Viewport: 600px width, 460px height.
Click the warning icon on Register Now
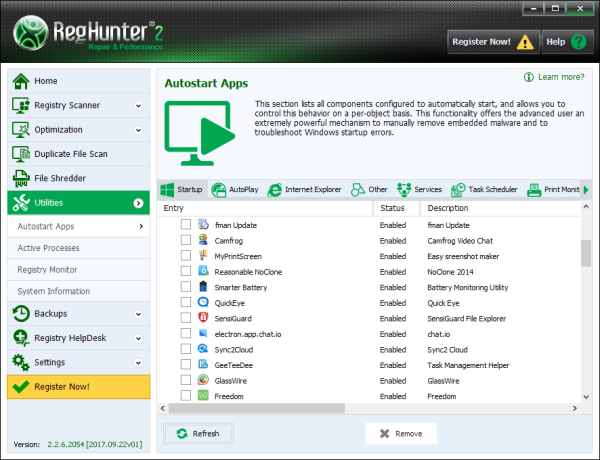pos(524,42)
